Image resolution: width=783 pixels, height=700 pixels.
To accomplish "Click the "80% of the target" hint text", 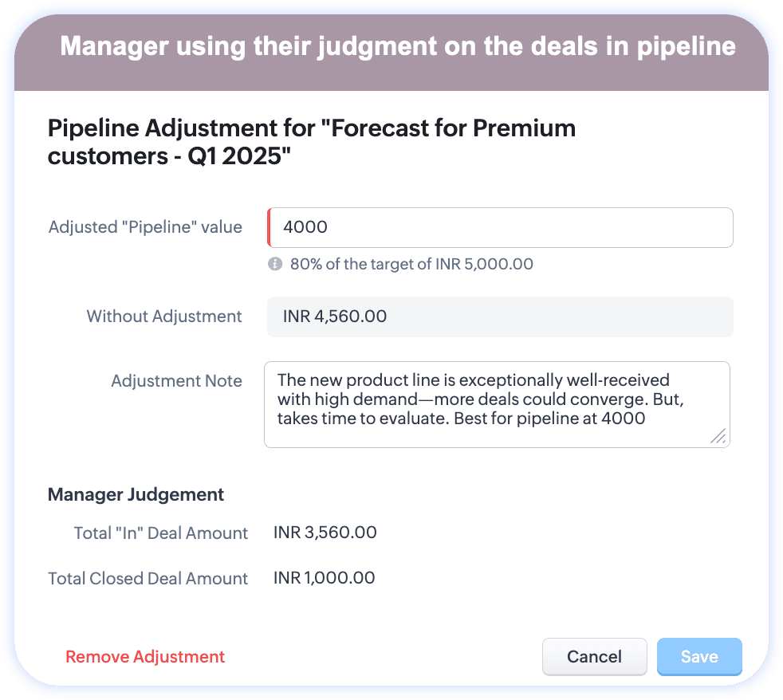I will (x=411, y=264).
